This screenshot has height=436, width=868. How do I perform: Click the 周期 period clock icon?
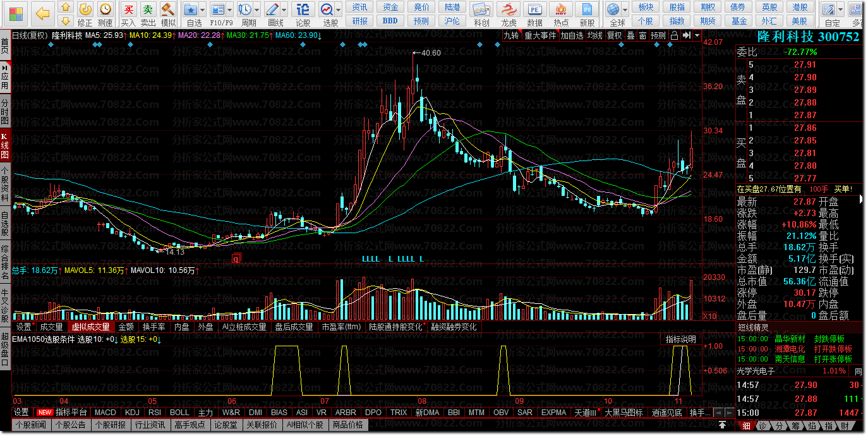[x=245, y=9]
